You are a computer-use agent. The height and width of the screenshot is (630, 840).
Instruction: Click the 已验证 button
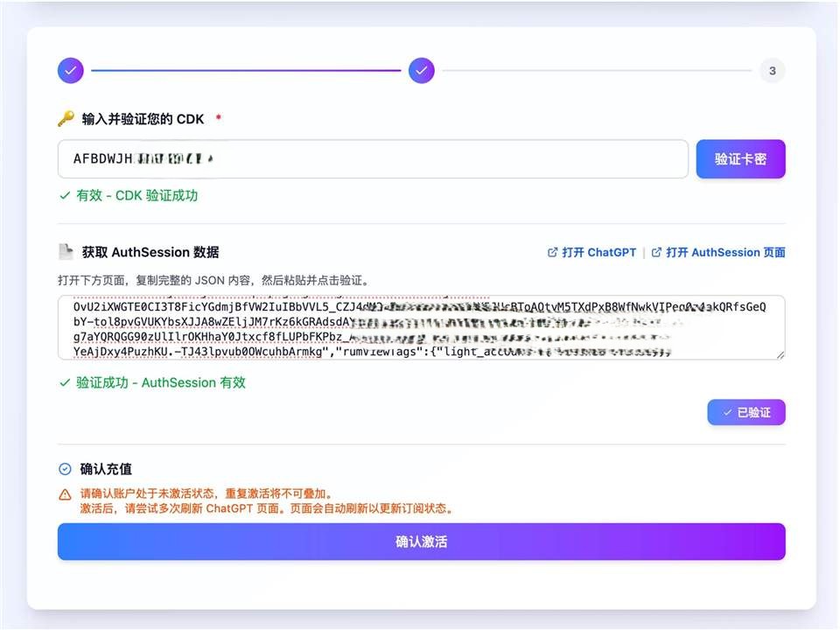pyautogui.click(x=745, y=412)
